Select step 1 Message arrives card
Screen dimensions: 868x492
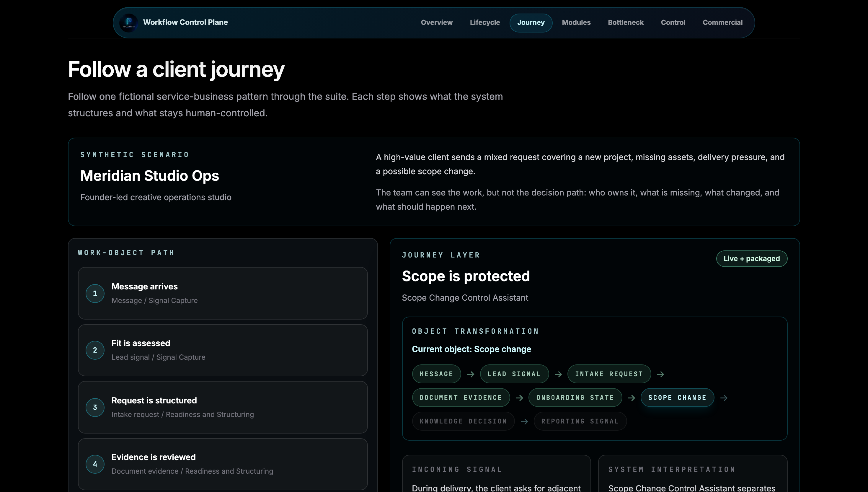[223, 293]
